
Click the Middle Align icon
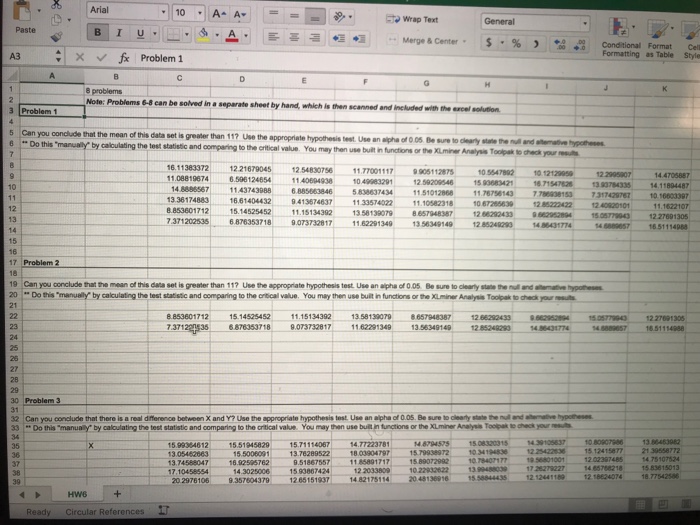pyautogui.click(x=294, y=16)
